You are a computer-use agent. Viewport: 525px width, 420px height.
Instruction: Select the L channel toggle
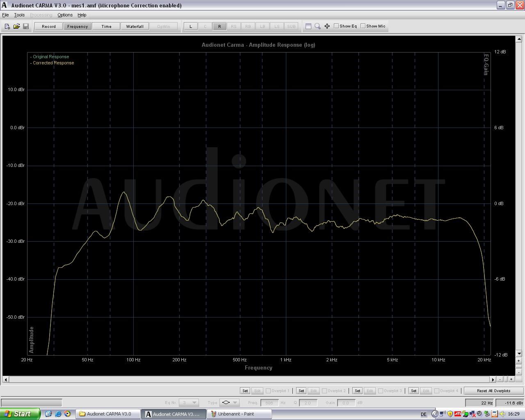(x=191, y=26)
